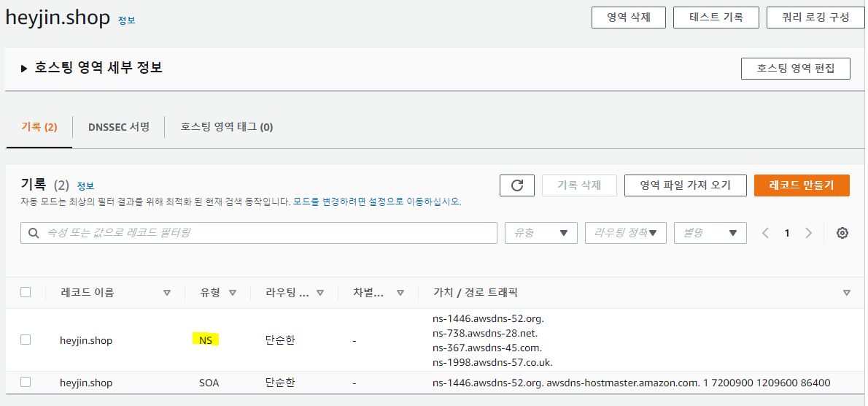
Task: Sort by 레코드 이름 column arrow
Action: tap(167, 293)
